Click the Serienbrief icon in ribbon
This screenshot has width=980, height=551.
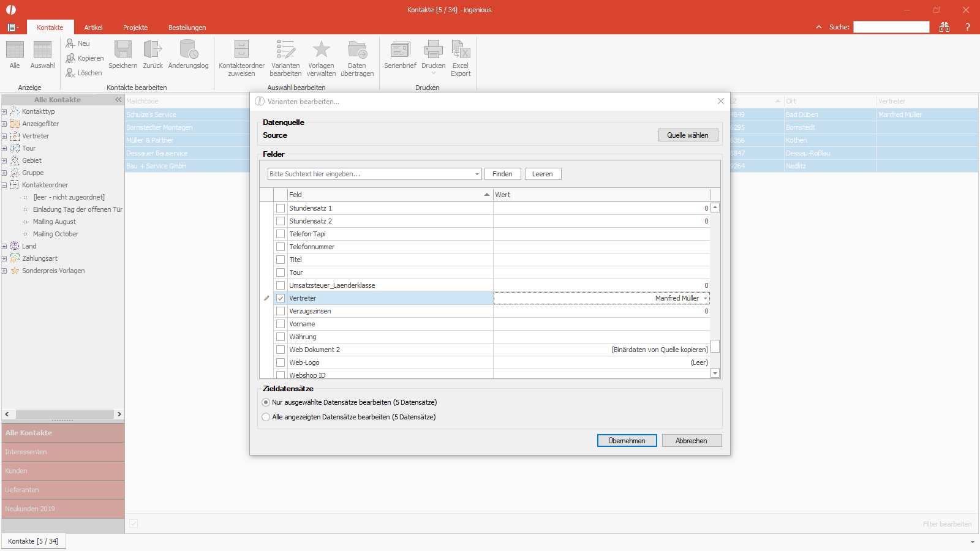(400, 50)
